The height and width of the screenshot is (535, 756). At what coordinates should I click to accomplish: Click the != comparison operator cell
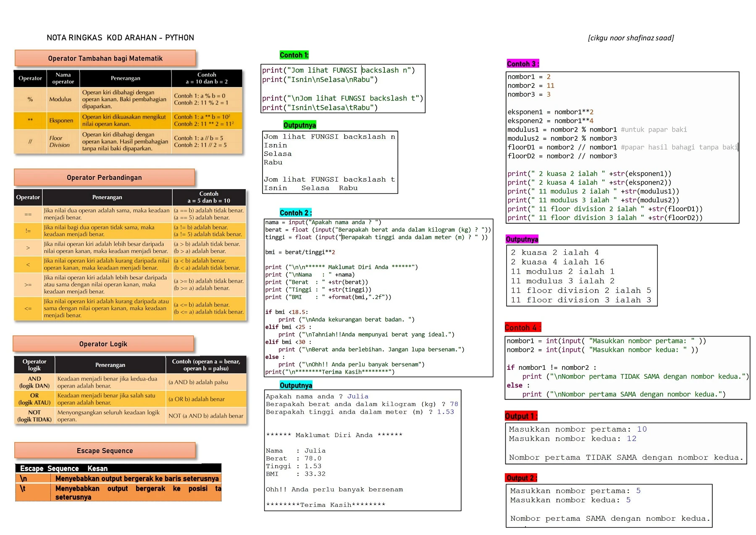tap(28, 231)
